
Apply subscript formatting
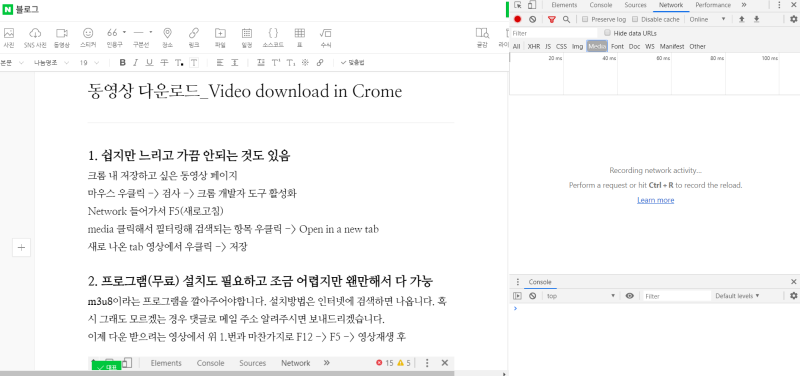(291, 63)
